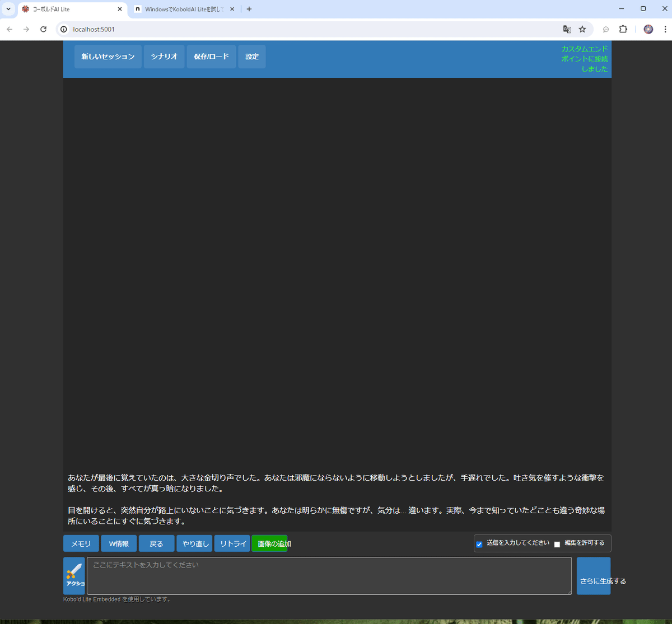This screenshot has height=624, width=672.
Task: Switch to the コーボルドAI Lite tab
Action: (x=72, y=9)
